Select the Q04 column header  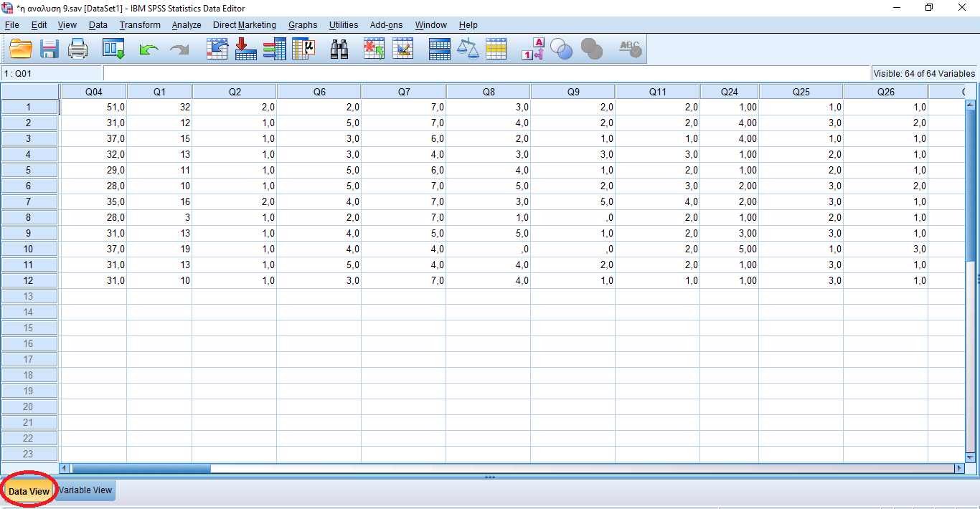[93, 92]
